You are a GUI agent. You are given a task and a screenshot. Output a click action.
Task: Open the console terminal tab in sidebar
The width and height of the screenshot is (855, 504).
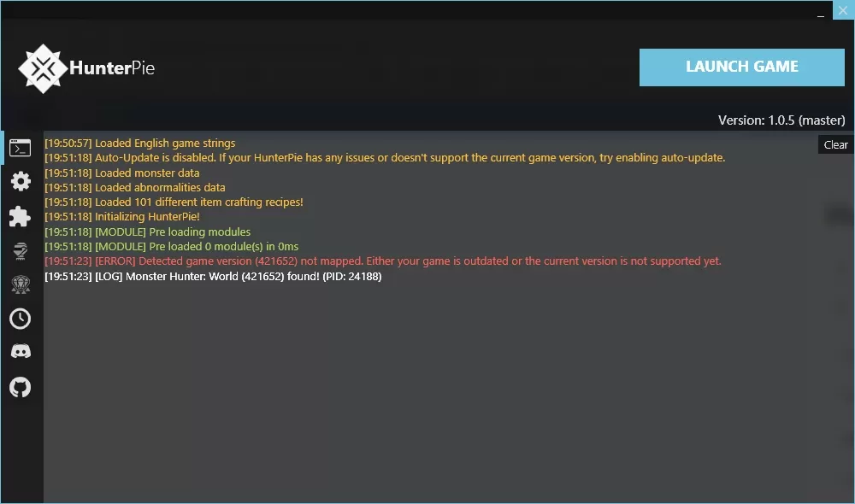(x=21, y=148)
